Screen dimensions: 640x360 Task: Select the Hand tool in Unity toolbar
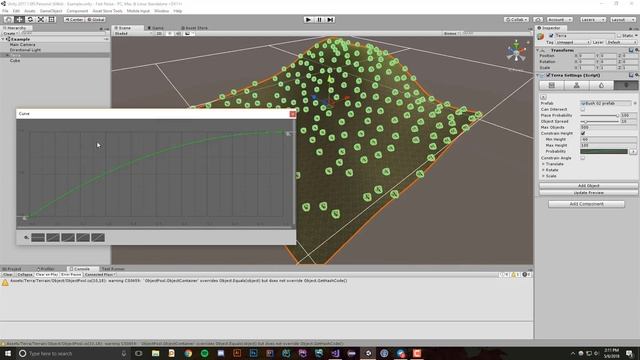(x=8, y=19)
